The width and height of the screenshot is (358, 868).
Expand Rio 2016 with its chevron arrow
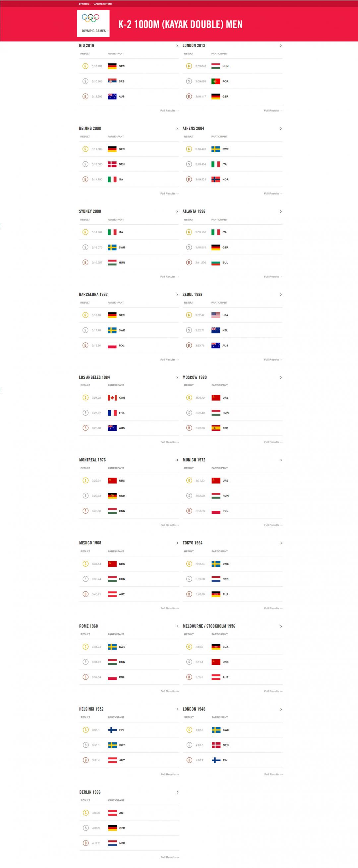point(177,46)
